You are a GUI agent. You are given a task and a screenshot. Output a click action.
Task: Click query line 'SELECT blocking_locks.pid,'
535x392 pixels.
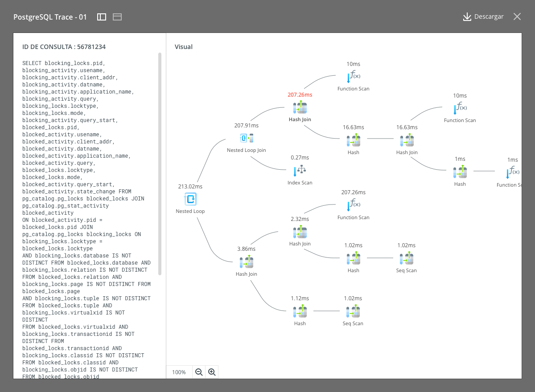pyautogui.click(x=64, y=63)
